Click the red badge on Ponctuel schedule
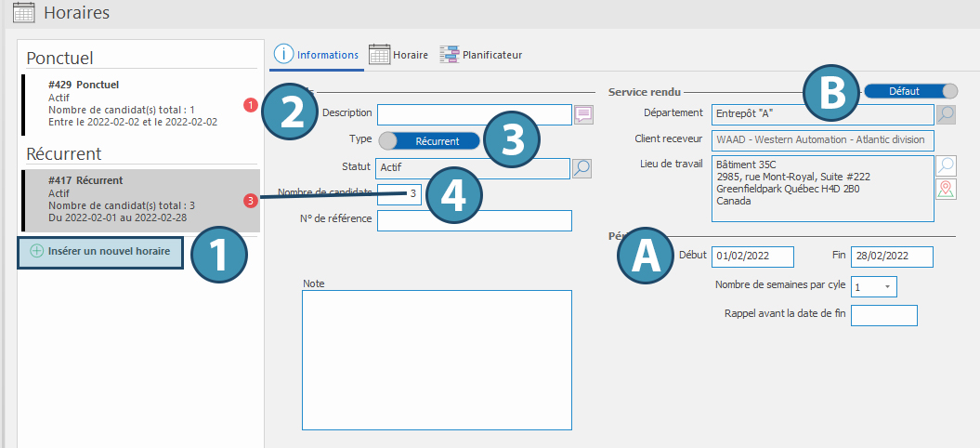This screenshot has width=980, height=448. [x=249, y=105]
